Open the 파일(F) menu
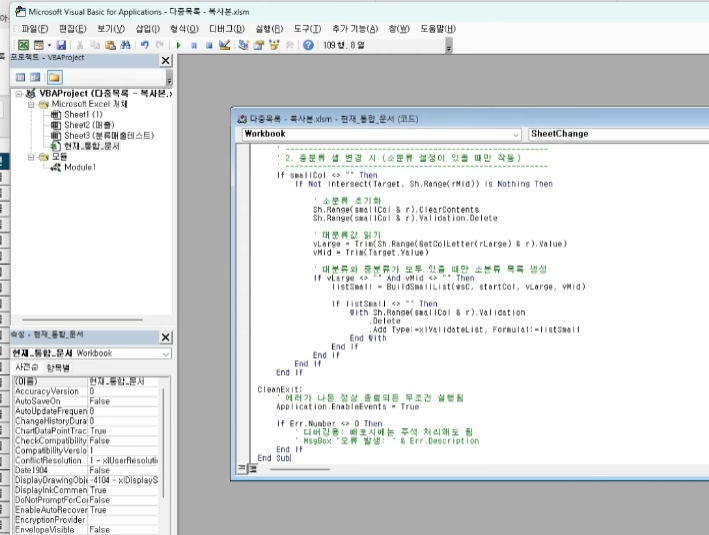 pyautogui.click(x=35, y=29)
